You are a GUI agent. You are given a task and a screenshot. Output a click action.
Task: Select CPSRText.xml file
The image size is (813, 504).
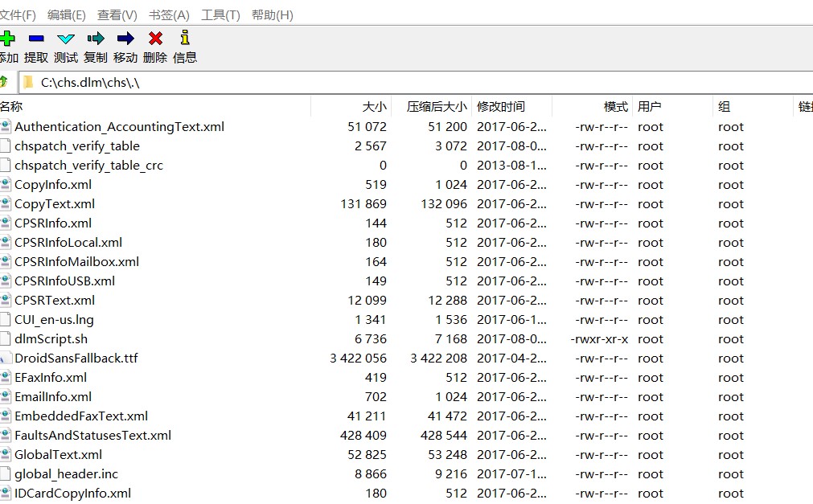pyautogui.click(x=55, y=300)
